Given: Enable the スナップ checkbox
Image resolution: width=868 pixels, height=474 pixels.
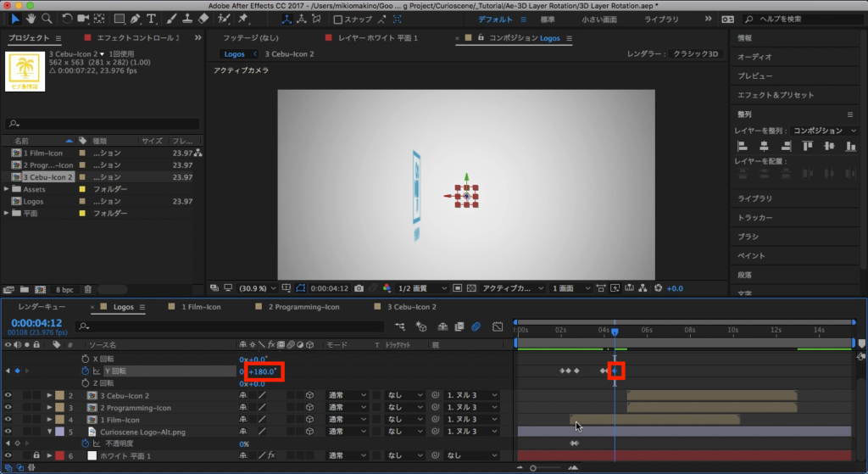Looking at the screenshot, I should coord(339,20).
